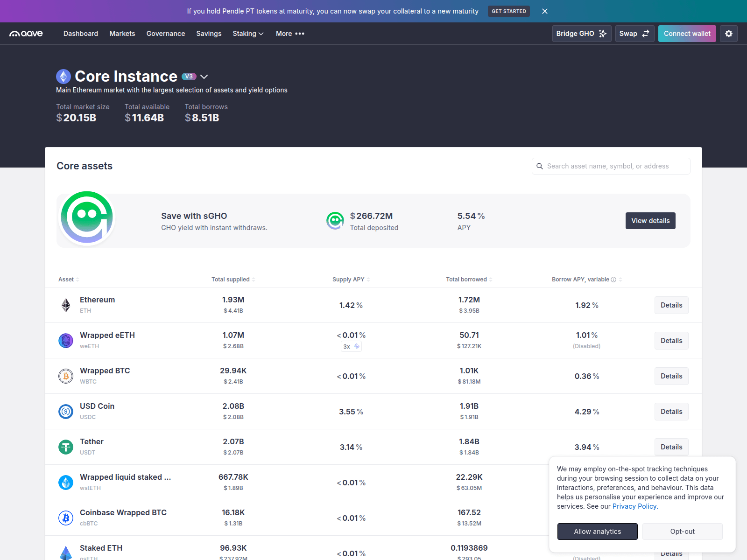Click the Wrapped BTC token icon

pyautogui.click(x=66, y=376)
